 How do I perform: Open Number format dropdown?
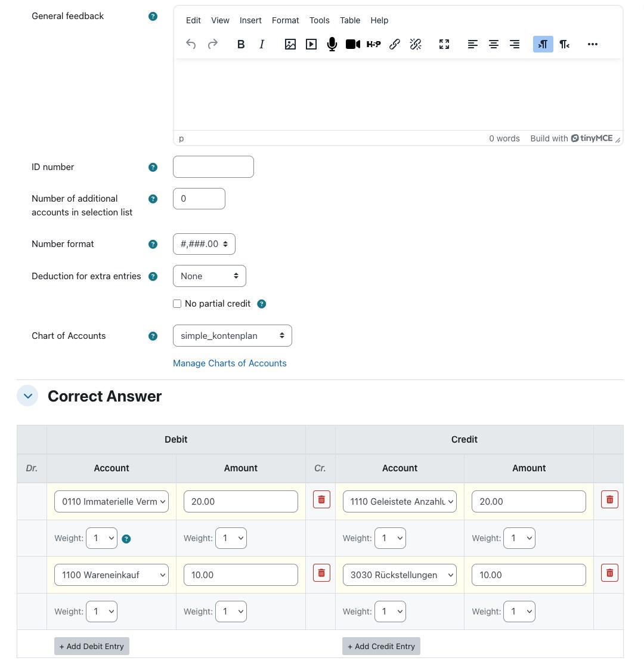pos(204,244)
